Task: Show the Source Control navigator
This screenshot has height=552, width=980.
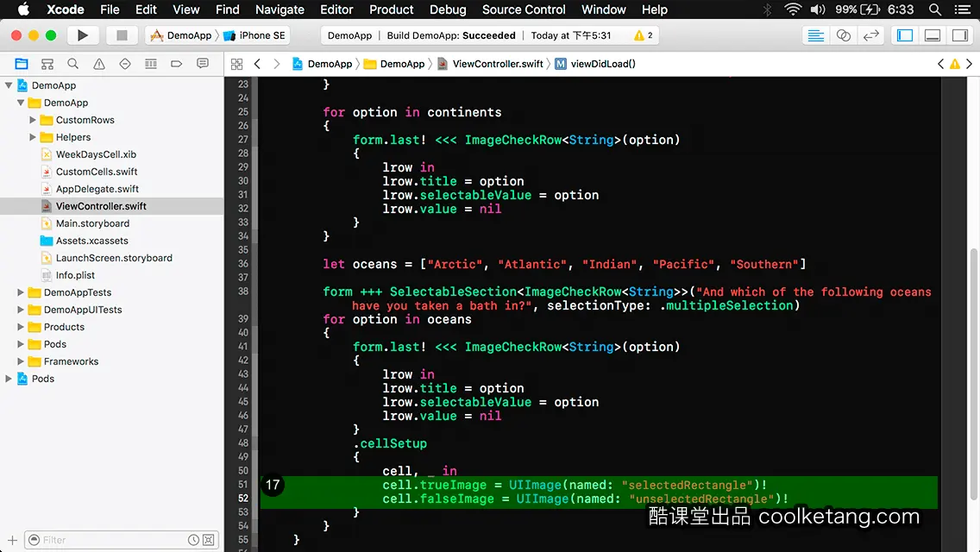Action: 47,64
